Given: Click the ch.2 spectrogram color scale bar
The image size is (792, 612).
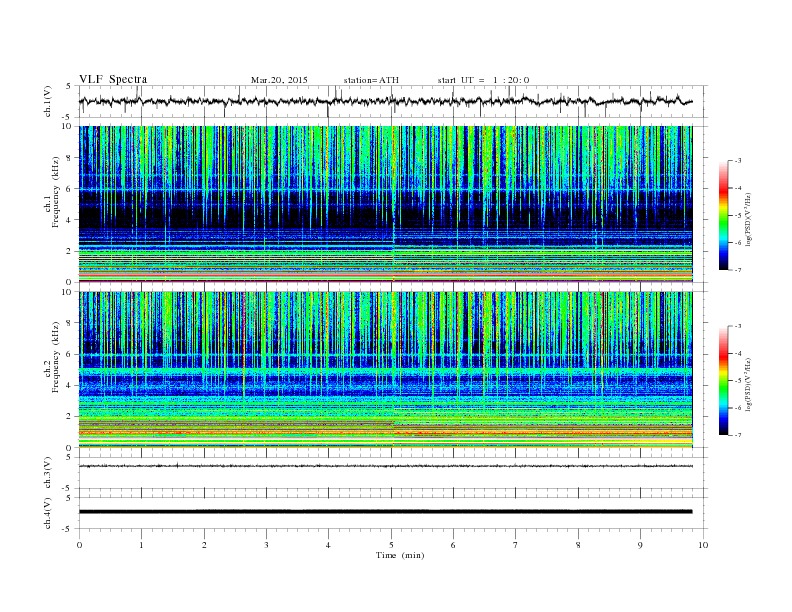Looking at the screenshot, I should click(723, 381).
